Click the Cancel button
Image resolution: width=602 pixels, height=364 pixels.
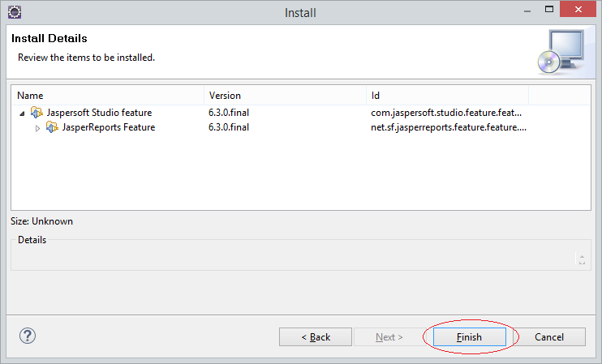point(549,336)
